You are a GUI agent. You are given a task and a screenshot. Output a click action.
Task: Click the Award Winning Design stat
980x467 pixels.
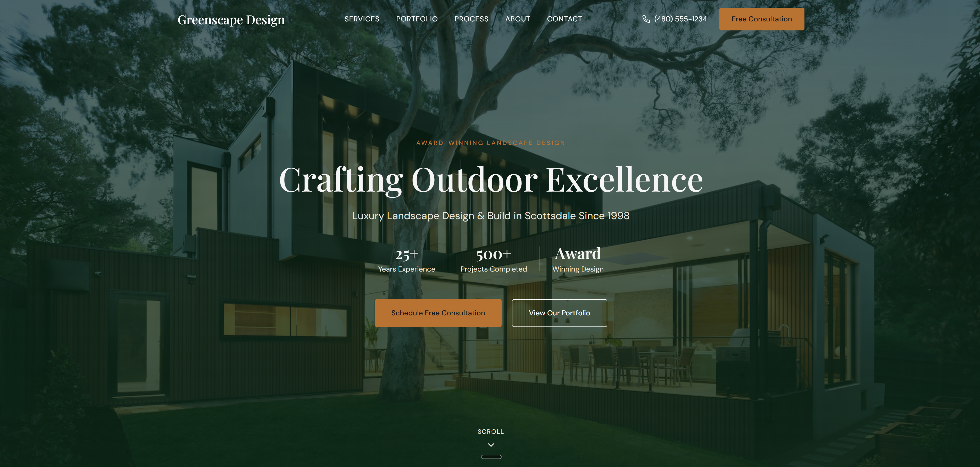pyautogui.click(x=578, y=260)
